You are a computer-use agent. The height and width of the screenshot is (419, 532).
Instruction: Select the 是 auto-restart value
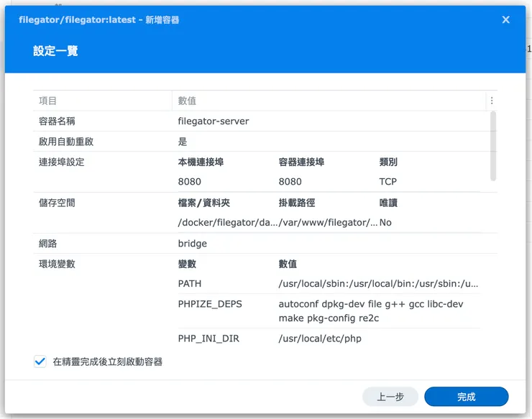point(183,142)
